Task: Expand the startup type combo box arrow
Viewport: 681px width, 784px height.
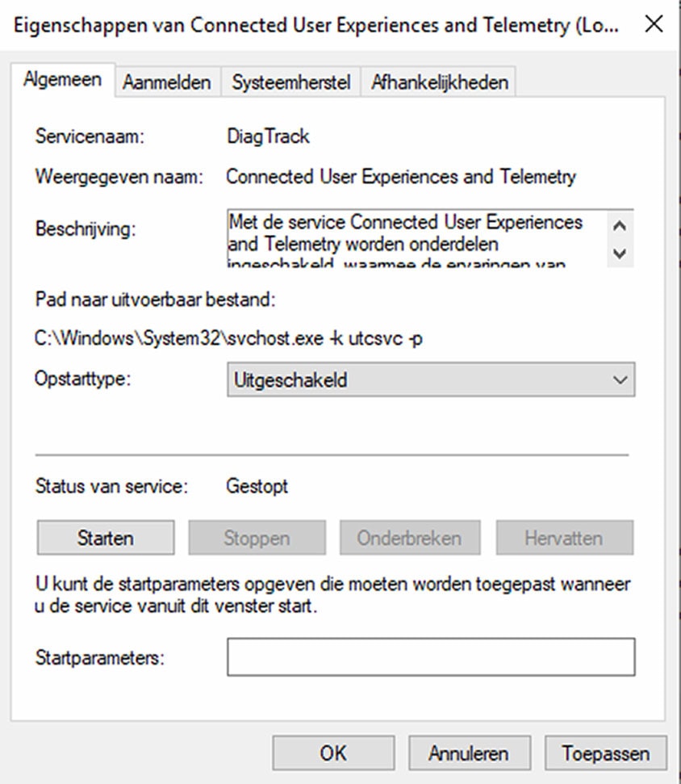Action: coord(619,379)
